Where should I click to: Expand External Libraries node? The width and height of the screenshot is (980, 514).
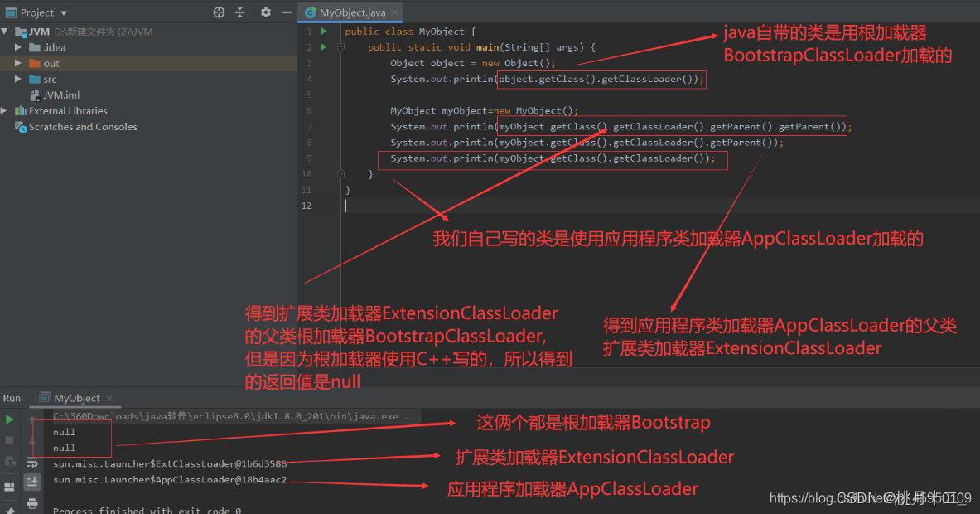click(4, 111)
